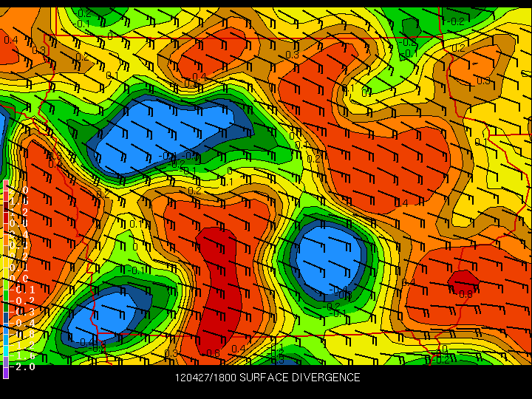Click the "0.8" contour label by the small dark-red spot
Image resolution: width=532 pixels, height=399 pixels.
pos(465,294)
